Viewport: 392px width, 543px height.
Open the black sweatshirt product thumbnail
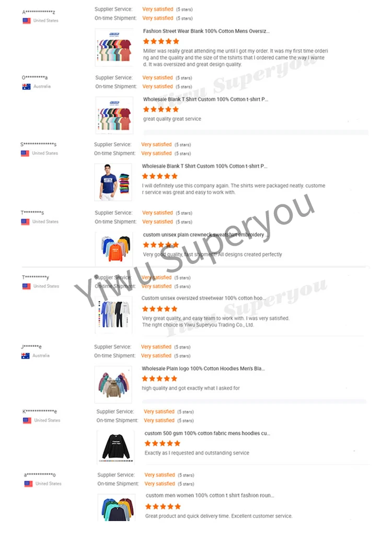click(116, 447)
